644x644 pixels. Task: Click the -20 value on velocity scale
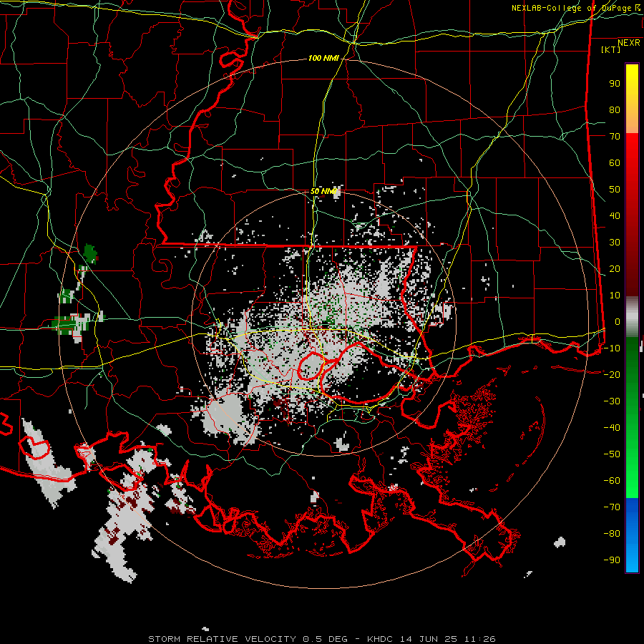tap(612, 375)
